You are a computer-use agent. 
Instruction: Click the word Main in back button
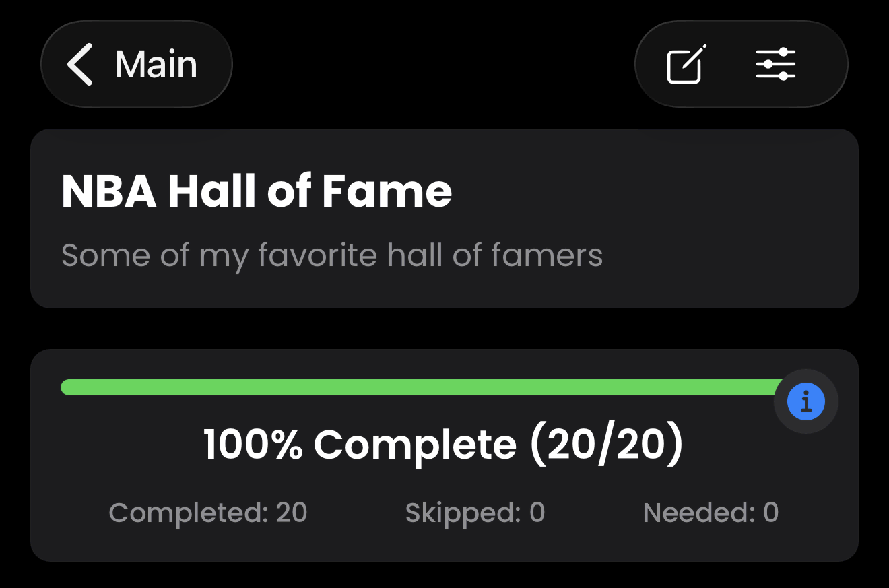point(156,65)
